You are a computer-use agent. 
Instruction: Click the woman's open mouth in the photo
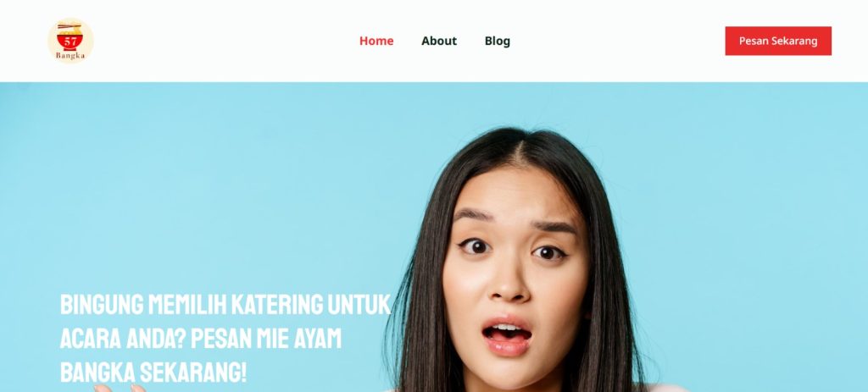coord(507,334)
